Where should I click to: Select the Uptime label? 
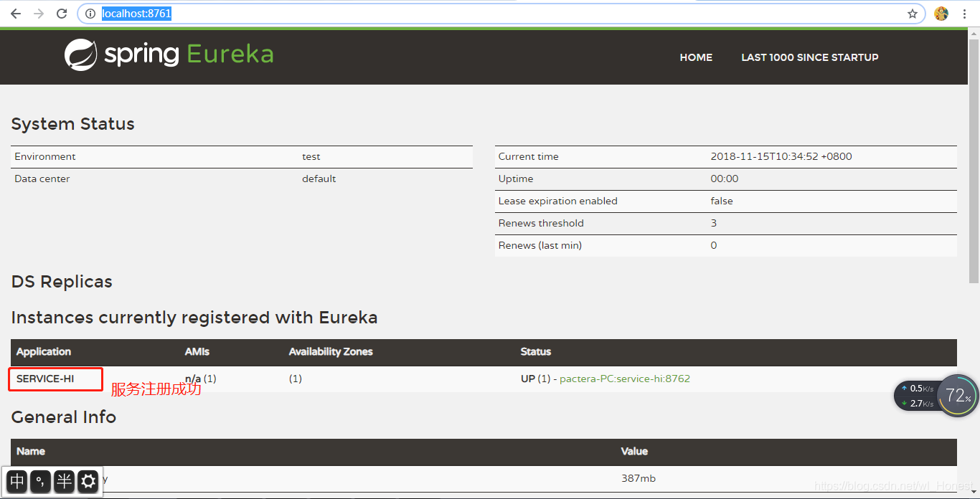516,179
